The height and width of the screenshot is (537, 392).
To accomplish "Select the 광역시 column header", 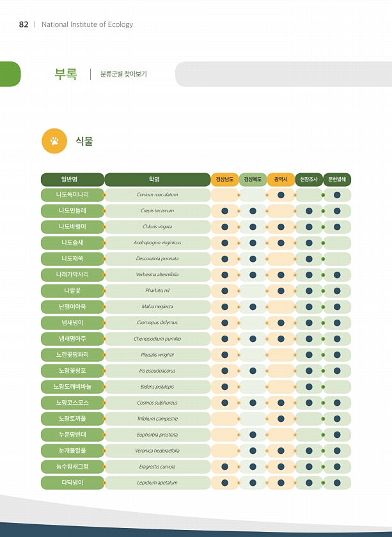I will [x=281, y=180].
